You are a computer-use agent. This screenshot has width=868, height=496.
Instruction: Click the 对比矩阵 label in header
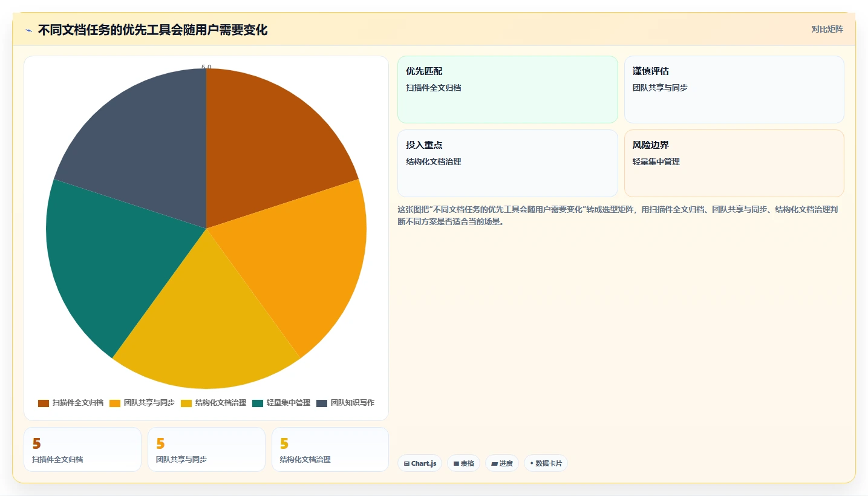click(827, 29)
